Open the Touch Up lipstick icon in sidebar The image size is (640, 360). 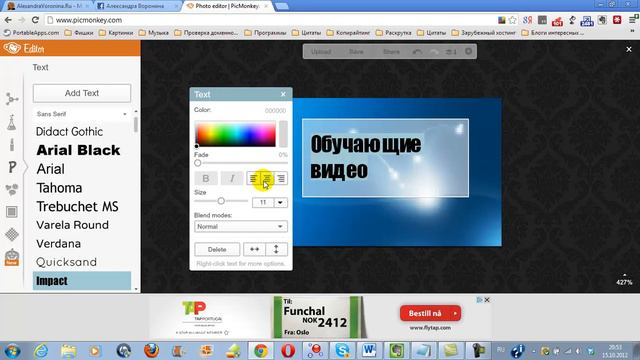coord(12,144)
